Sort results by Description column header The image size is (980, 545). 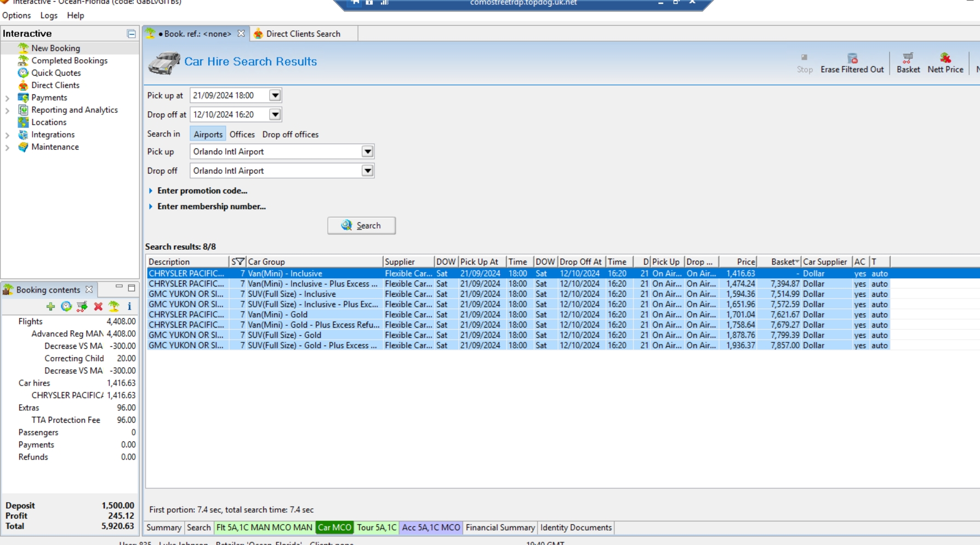187,262
